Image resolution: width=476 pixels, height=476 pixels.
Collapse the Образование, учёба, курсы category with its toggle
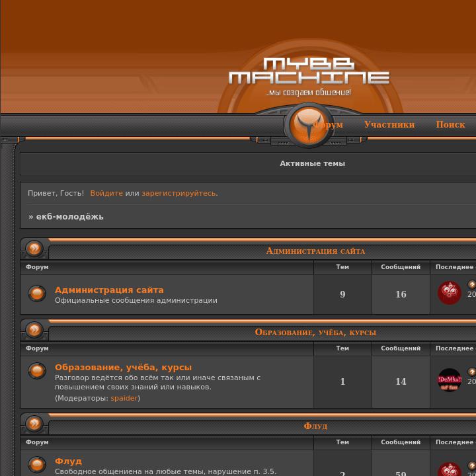click(34, 330)
